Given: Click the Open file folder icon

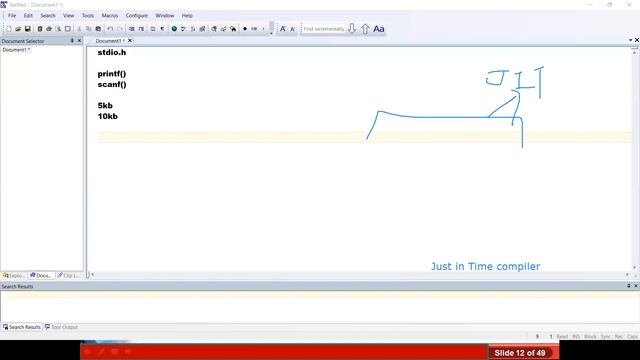Looking at the screenshot, I should pyautogui.click(x=18, y=29).
